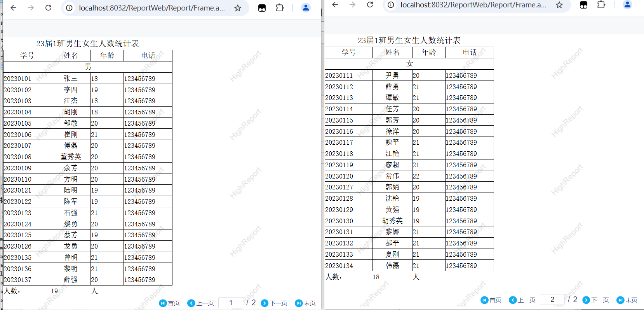This screenshot has width=644, height=310.
Task: Go forward in the left browser window
Action: 31,8
